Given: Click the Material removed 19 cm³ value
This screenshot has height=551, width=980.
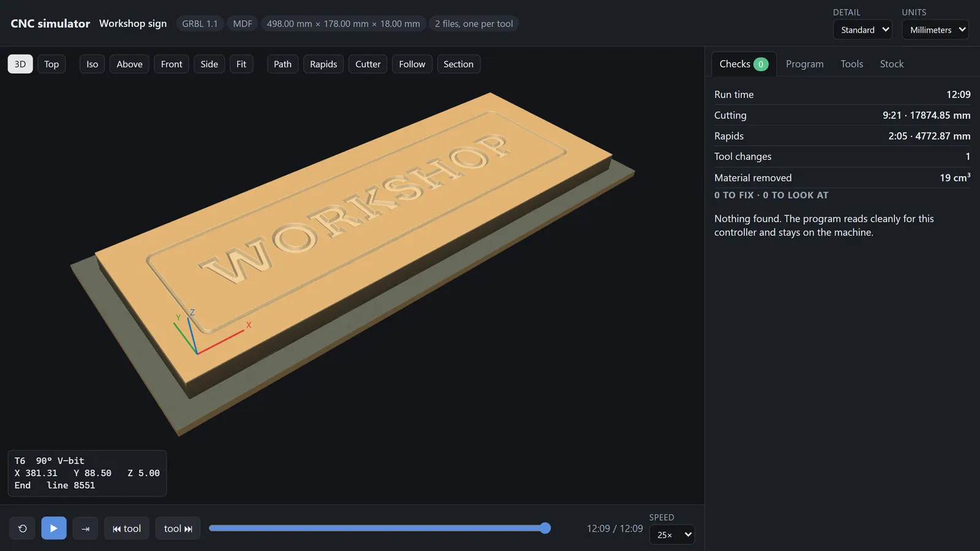Looking at the screenshot, I should click(x=956, y=178).
